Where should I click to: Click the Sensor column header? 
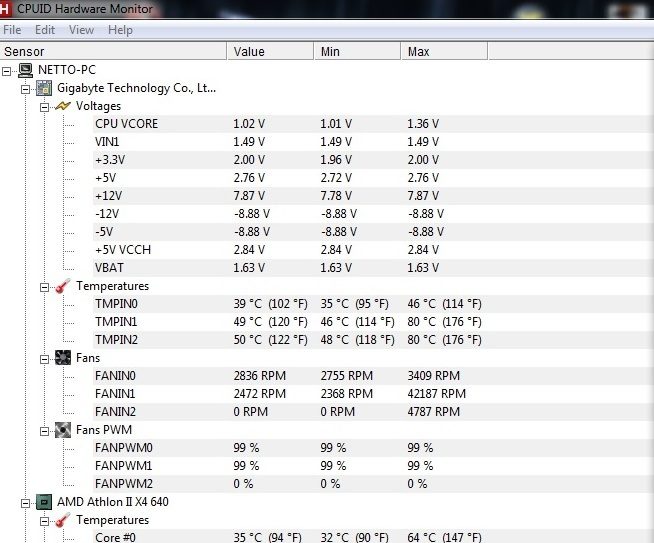pyautogui.click(x=113, y=51)
